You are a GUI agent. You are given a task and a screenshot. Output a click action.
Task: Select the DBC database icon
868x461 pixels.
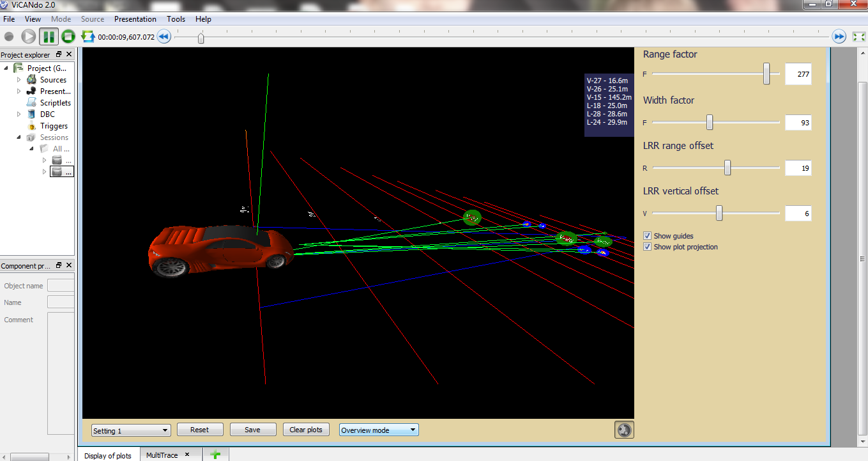tap(31, 114)
